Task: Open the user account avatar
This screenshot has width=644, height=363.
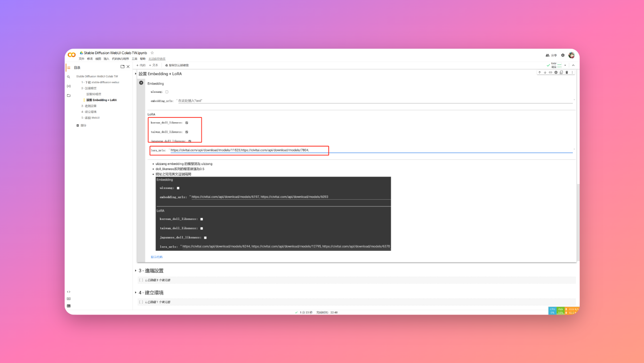Action: 572,55
